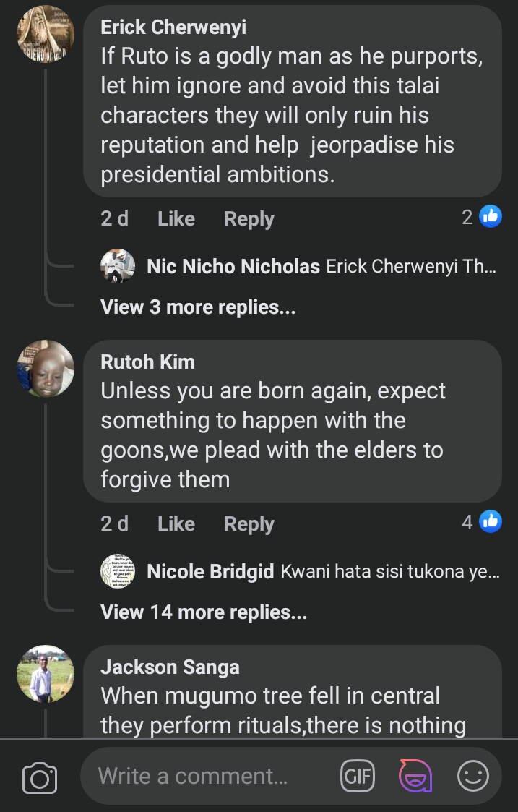
Task: Tap like reaction icon on Rutoh Kim's comment
Action: [x=491, y=521]
